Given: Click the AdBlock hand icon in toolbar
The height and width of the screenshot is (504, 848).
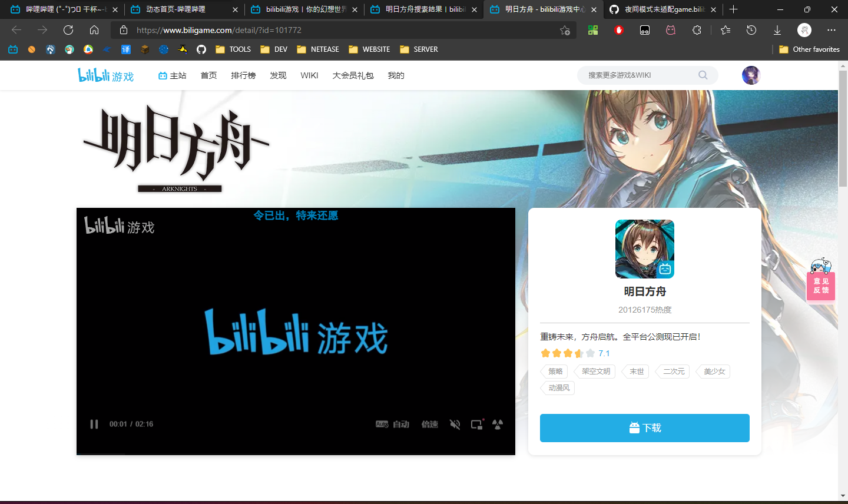Looking at the screenshot, I should click(619, 30).
